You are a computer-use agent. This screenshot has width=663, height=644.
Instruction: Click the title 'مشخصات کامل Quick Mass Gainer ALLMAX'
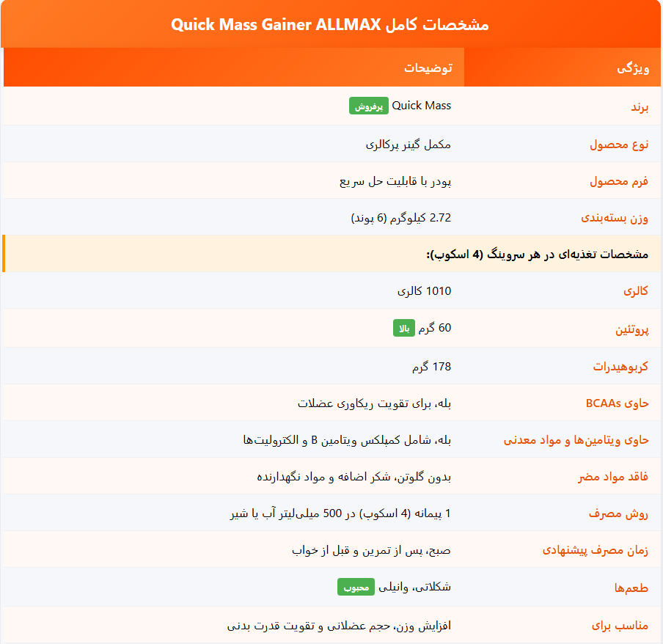click(x=330, y=24)
